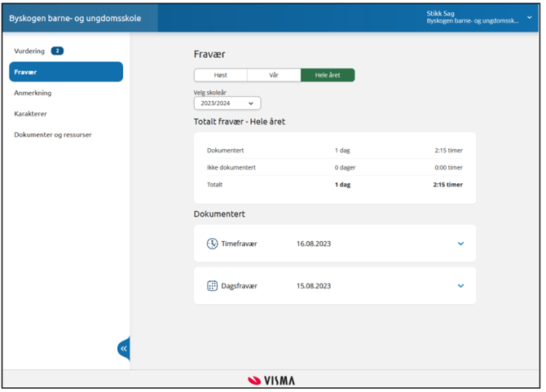Open Vurdering in the sidebar
The image size is (546, 392).
[x=29, y=51]
